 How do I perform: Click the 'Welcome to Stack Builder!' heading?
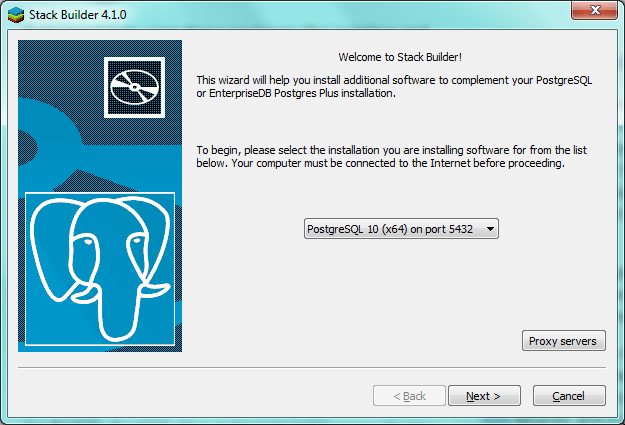click(400, 57)
